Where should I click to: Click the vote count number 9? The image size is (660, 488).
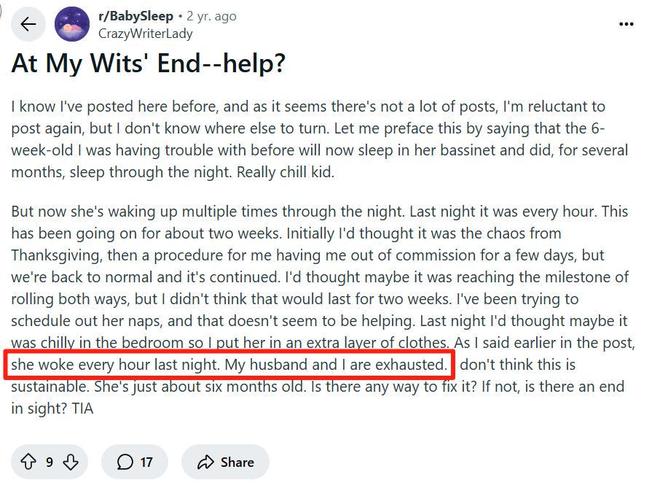[49, 461]
